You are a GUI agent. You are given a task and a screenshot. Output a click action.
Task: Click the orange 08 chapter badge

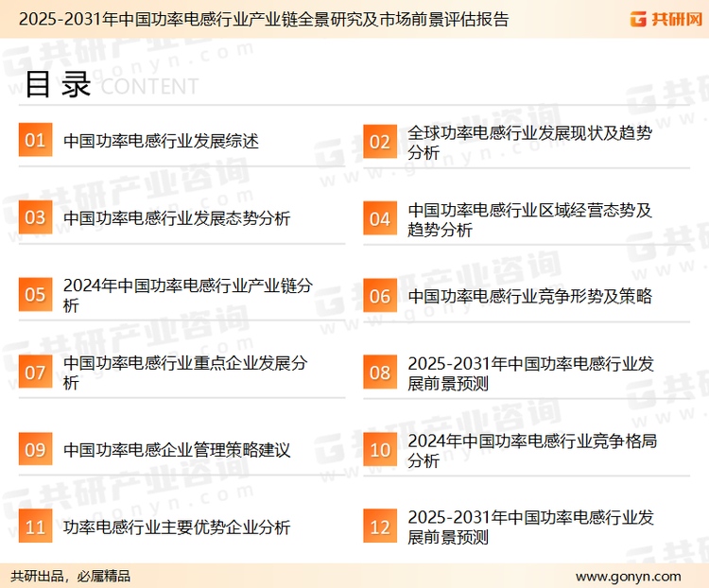[x=380, y=372]
